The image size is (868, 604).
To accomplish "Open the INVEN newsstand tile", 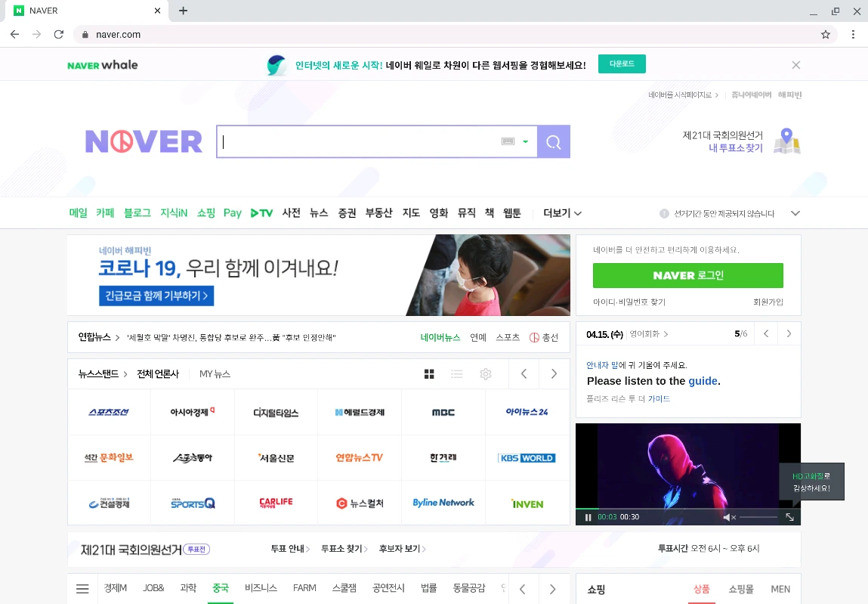I will [527, 503].
